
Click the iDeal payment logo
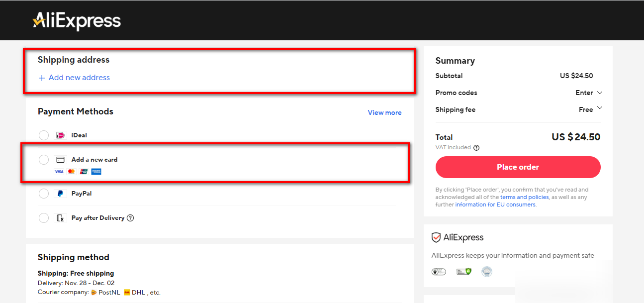coord(60,135)
